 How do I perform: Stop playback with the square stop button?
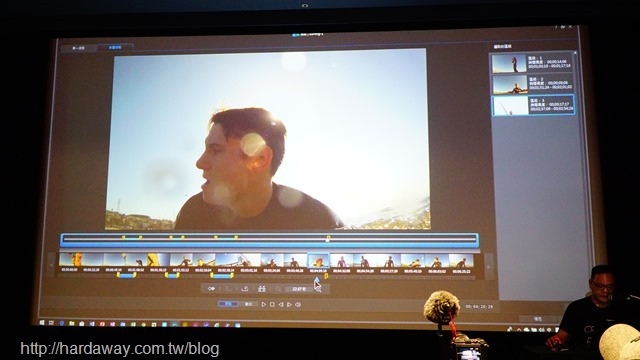pos(272,304)
